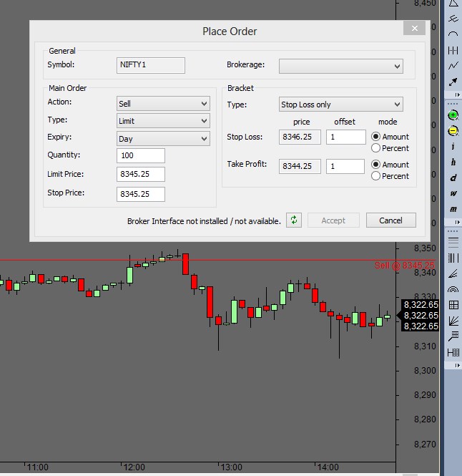Click the Take Profit offset field
Viewport: 462px width, 476px height.
click(345, 166)
